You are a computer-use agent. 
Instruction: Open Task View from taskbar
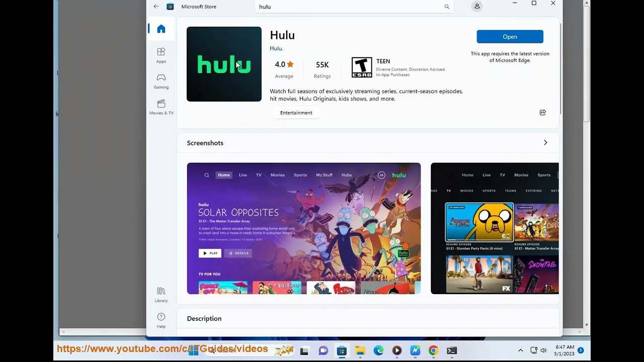(304, 351)
